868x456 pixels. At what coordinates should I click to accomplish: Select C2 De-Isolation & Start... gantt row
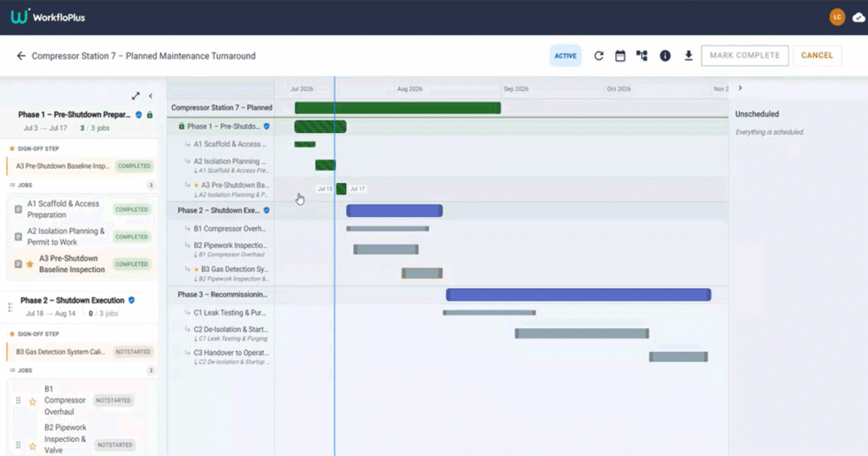tap(221, 333)
